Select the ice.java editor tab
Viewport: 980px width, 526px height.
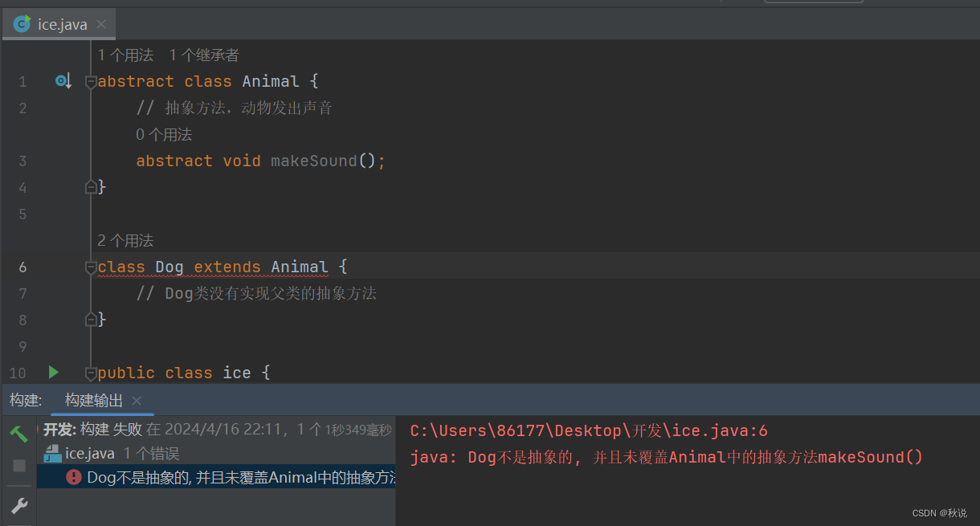pos(58,24)
